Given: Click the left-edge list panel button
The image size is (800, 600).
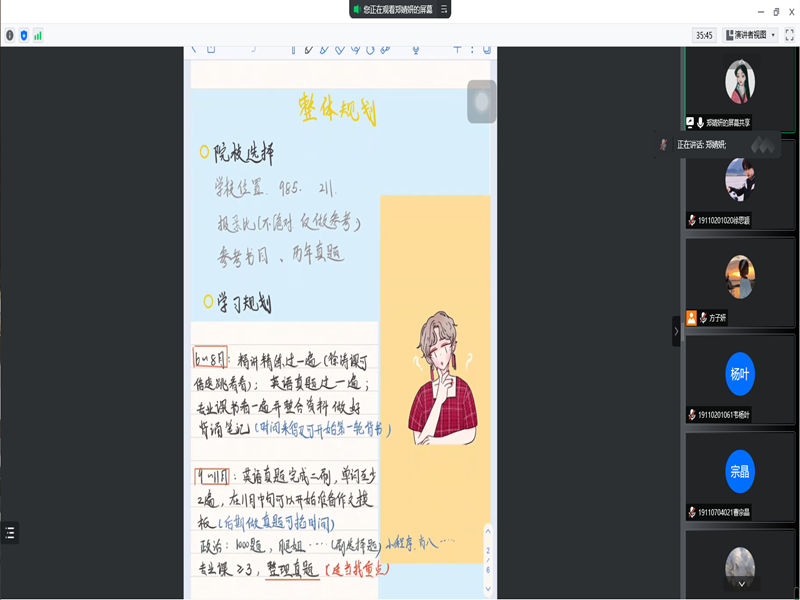Looking at the screenshot, I should [x=9, y=533].
